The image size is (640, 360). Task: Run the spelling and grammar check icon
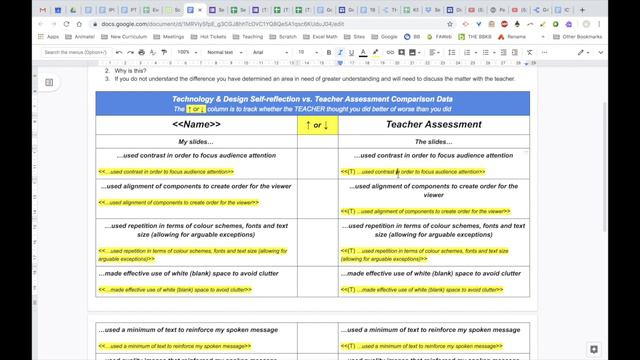(153, 52)
